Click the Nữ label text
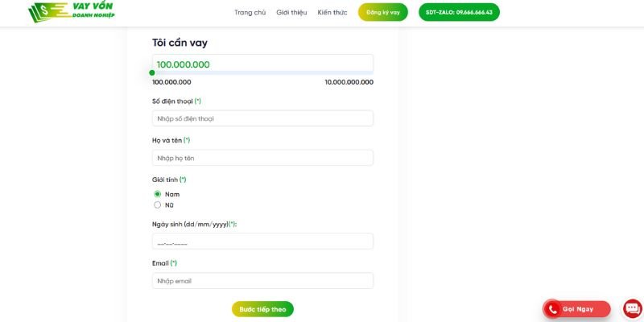644x322 pixels. tap(169, 205)
